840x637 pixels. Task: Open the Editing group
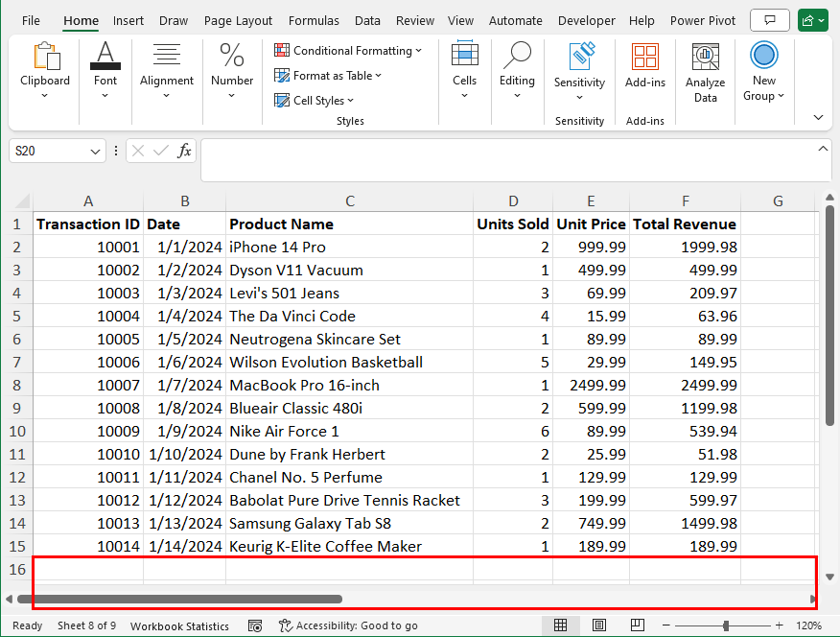[517, 71]
